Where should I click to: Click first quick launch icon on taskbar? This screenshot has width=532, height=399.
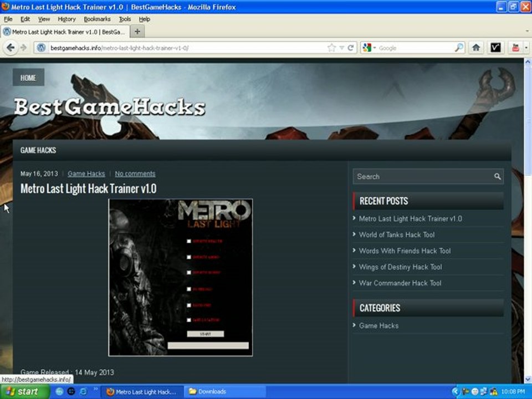click(x=59, y=392)
